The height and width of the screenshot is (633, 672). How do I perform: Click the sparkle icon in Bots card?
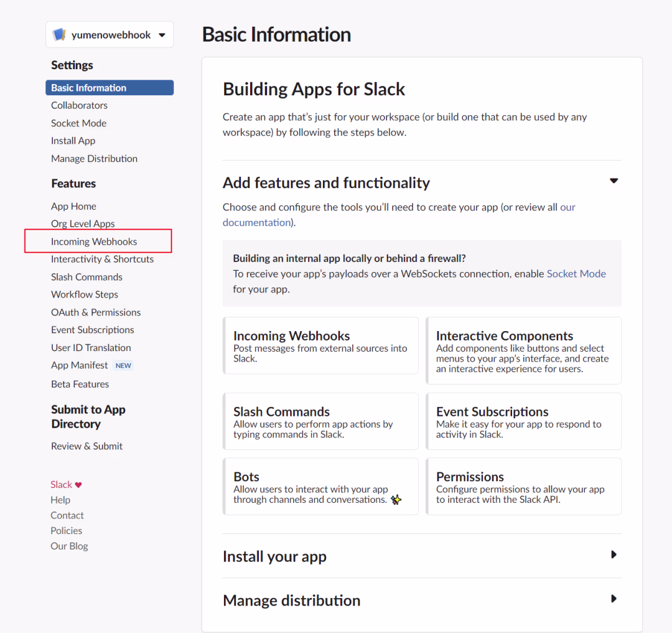[x=396, y=500]
